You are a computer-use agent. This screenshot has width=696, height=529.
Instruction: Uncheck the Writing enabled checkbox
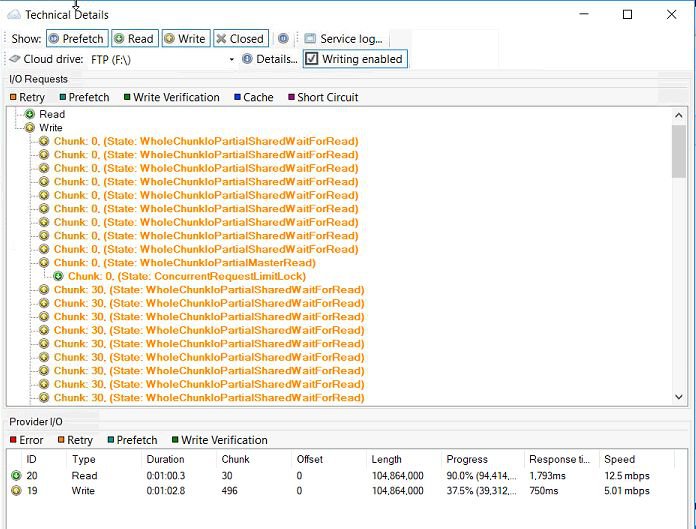(312, 59)
